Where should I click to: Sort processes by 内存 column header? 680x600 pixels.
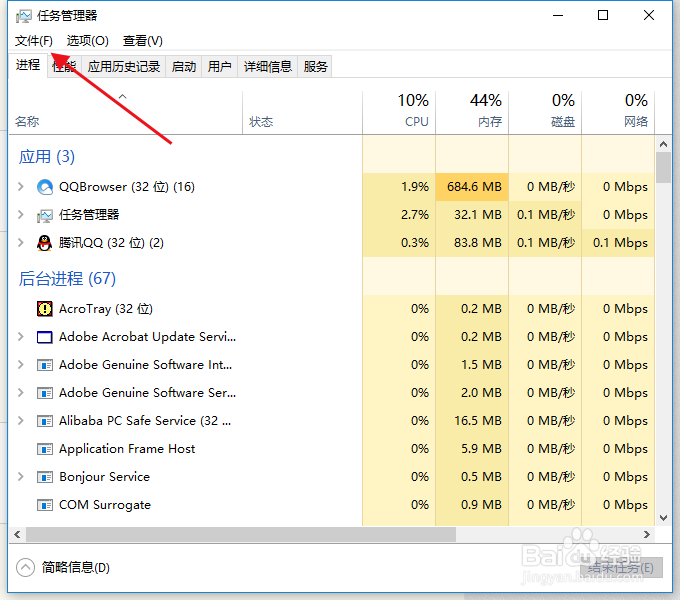[472, 112]
